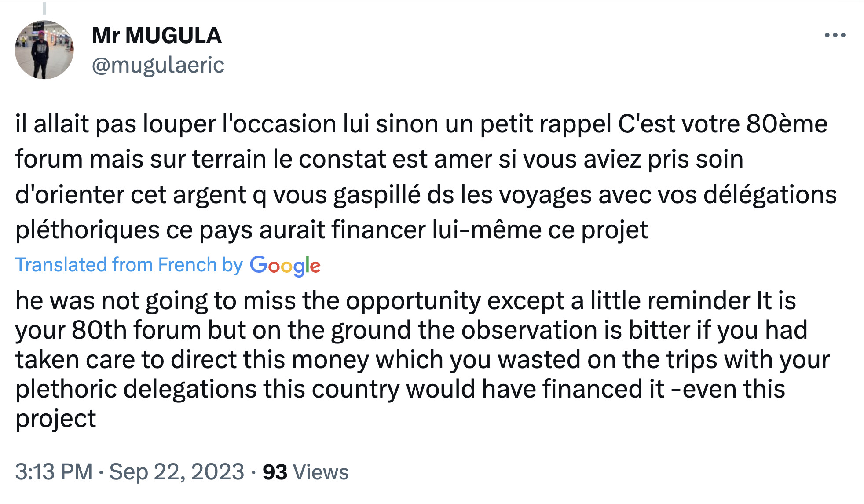
Task: Open the three-dot more options menu
Action: [835, 35]
